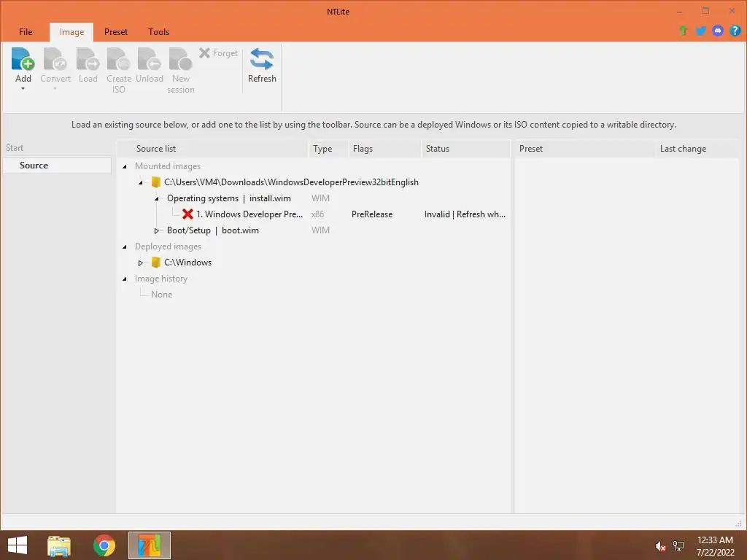Viewport: 747px width, 560px height.
Task: Collapse the WindowsDeveloperPreview32bitEnglish folder node
Action: tap(141, 182)
